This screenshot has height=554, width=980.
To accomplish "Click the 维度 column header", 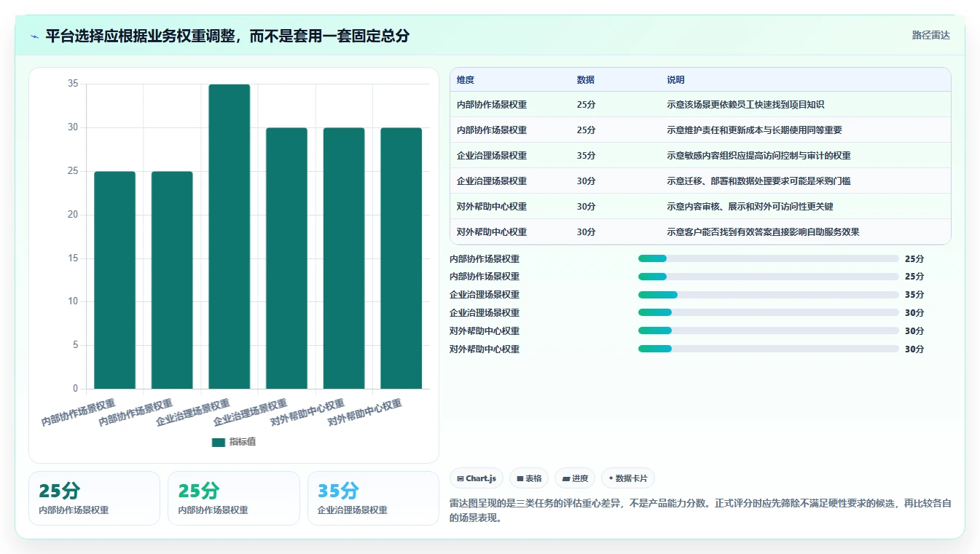I will click(x=466, y=80).
